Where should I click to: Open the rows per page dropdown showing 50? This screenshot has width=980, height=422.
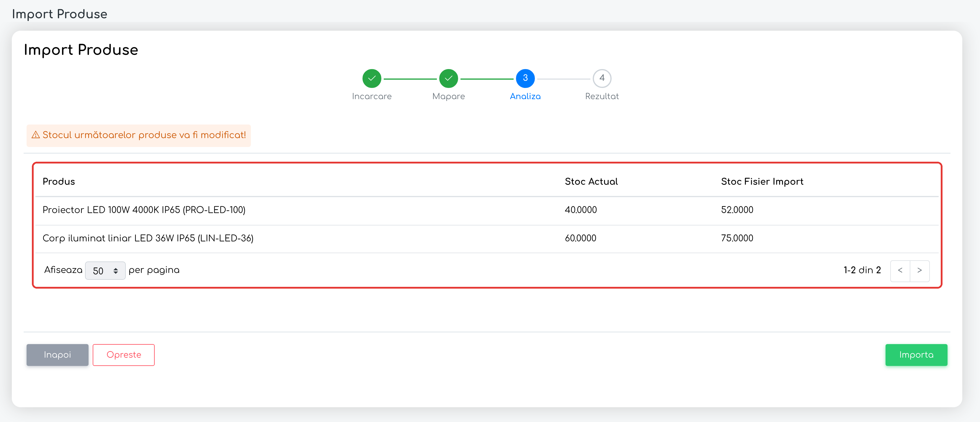[x=105, y=271]
